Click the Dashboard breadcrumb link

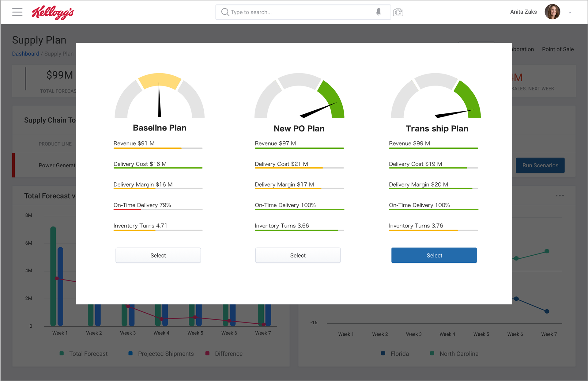(25, 54)
